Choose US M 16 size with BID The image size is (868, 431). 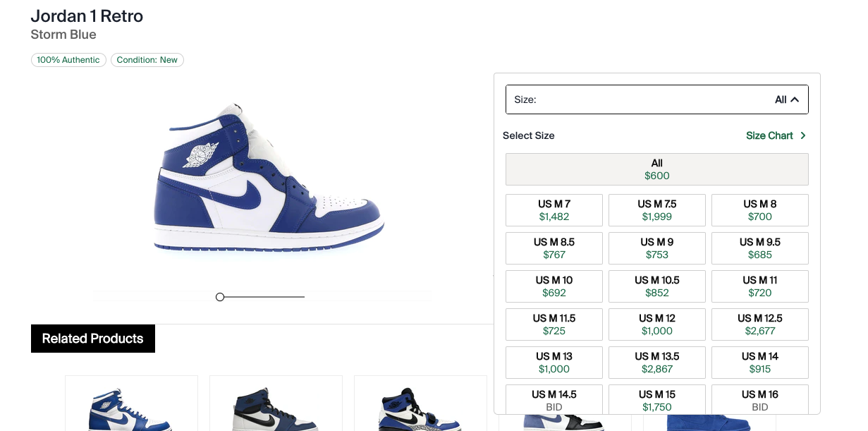click(x=760, y=399)
